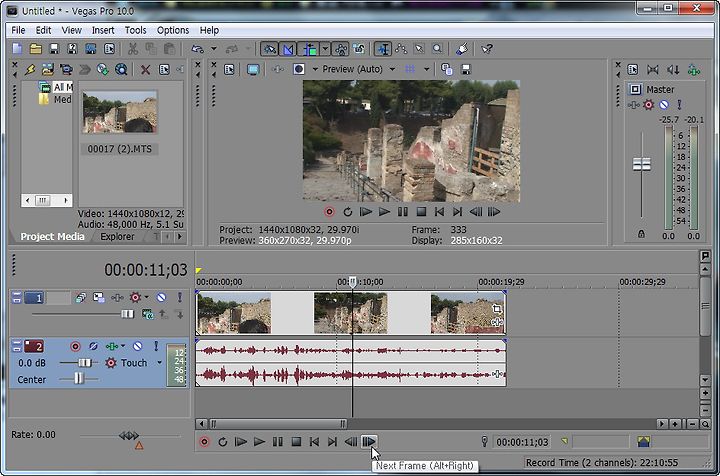Click Previous Frame in the timeline transport
This screenshot has width=720, height=476.
point(351,442)
